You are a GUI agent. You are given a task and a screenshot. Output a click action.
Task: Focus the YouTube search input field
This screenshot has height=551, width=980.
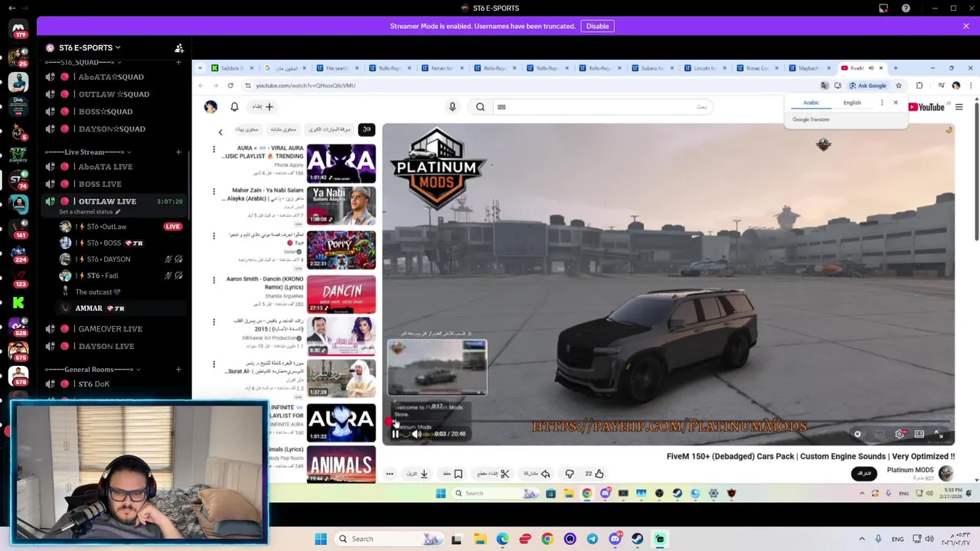[x=603, y=107]
